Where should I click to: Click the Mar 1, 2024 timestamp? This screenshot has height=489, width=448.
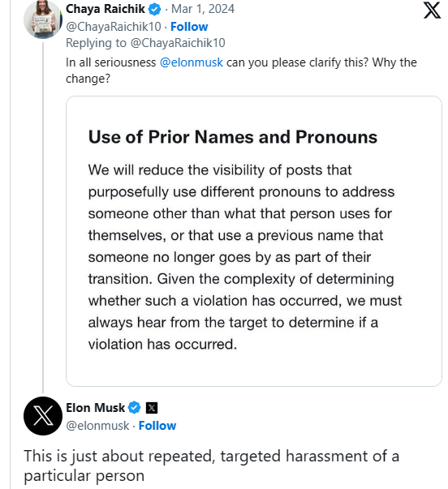pyautogui.click(x=203, y=9)
